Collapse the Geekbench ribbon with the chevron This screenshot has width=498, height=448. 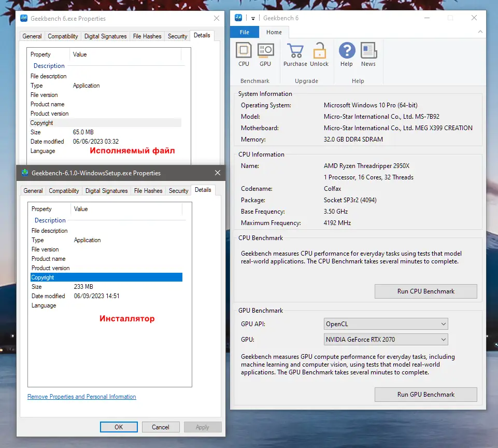pyautogui.click(x=480, y=32)
